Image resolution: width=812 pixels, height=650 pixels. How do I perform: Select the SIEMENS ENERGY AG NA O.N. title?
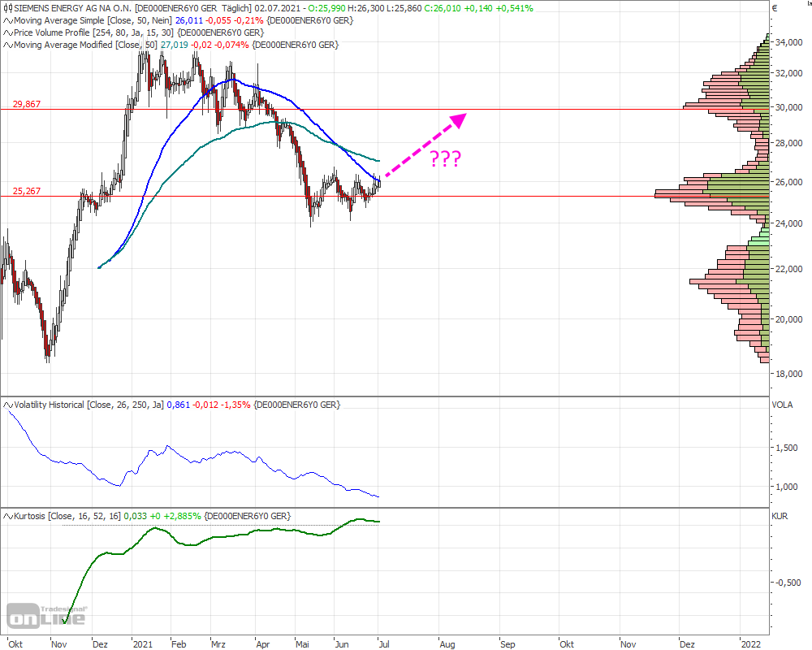(72, 8)
